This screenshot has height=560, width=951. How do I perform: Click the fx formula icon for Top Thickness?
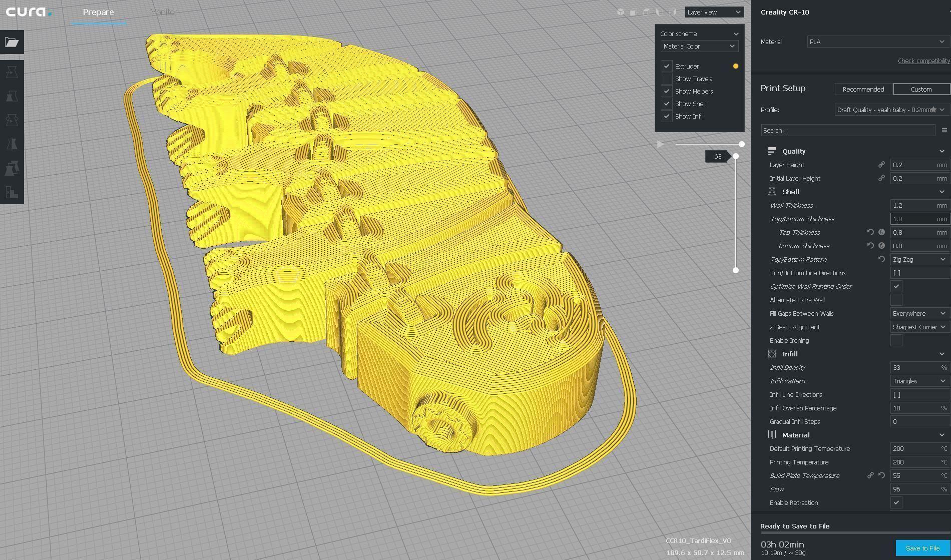pos(881,232)
